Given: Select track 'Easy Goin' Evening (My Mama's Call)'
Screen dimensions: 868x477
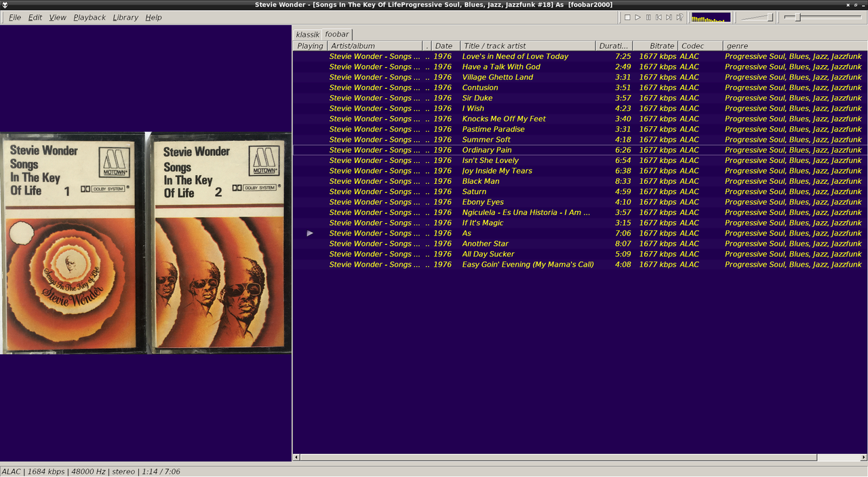Looking at the screenshot, I should pos(528,265).
